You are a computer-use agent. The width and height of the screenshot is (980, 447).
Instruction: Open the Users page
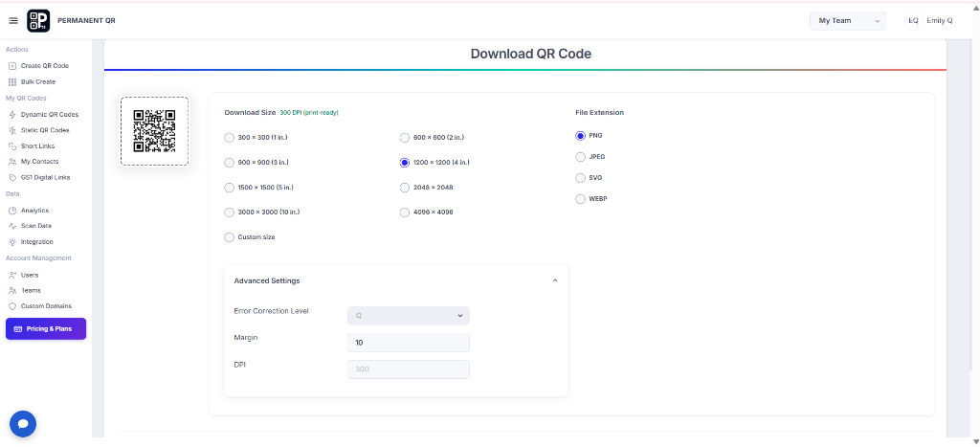click(x=30, y=275)
